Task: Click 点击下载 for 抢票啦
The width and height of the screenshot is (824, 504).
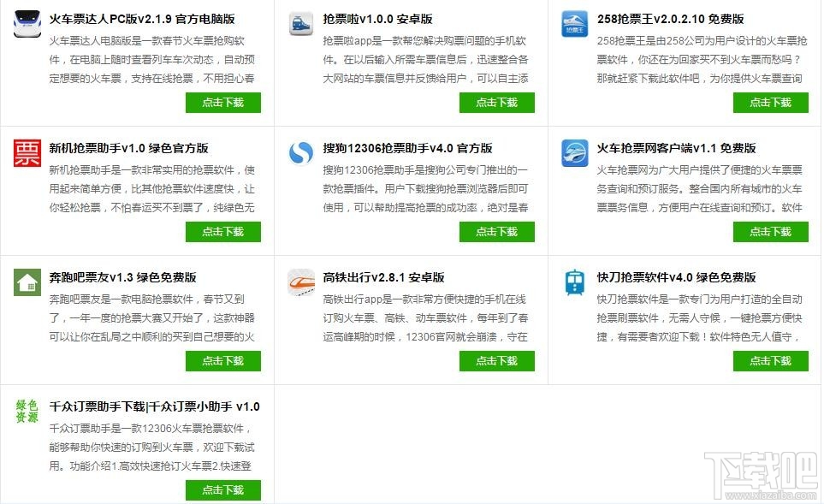Action: click(x=497, y=103)
